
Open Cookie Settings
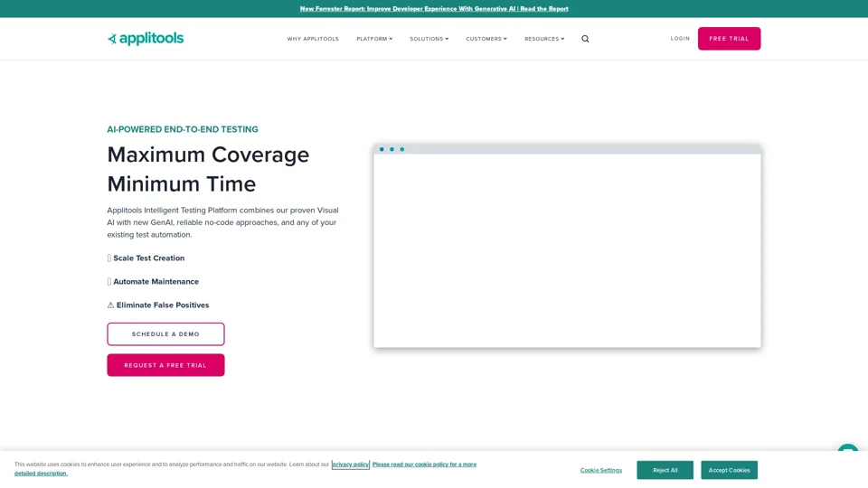pos(601,470)
